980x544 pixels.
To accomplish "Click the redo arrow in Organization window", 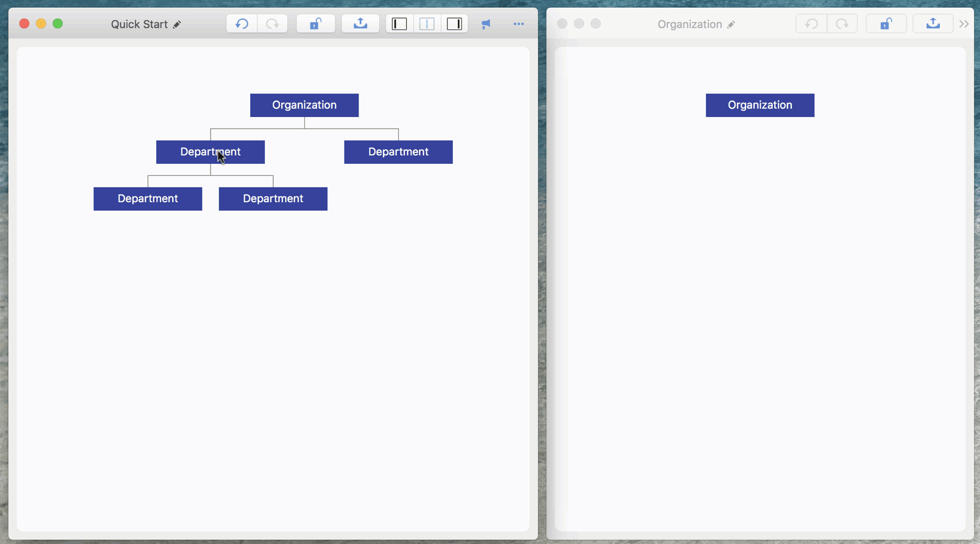I will tap(842, 24).
